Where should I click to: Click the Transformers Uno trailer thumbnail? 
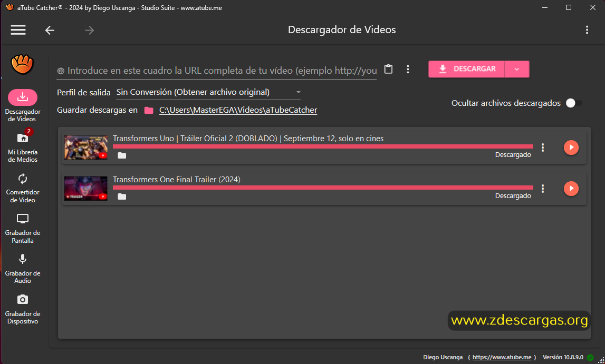[x=85, y=147]
